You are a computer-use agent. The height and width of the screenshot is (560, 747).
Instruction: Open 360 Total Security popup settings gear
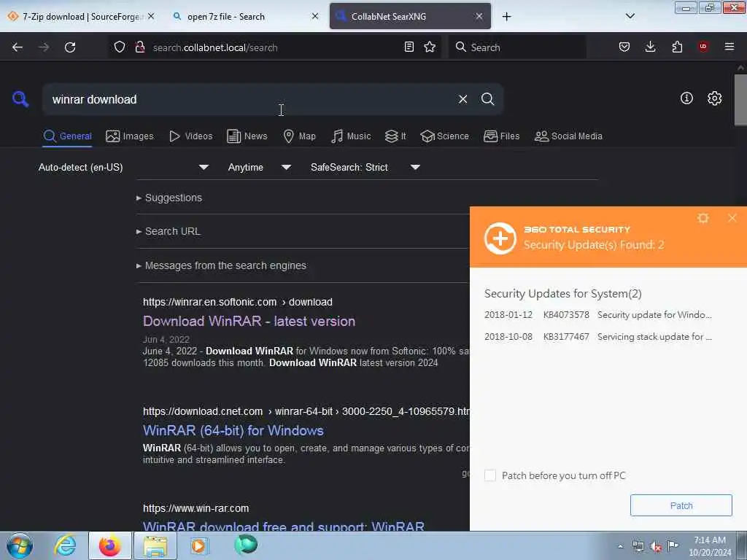703,218
